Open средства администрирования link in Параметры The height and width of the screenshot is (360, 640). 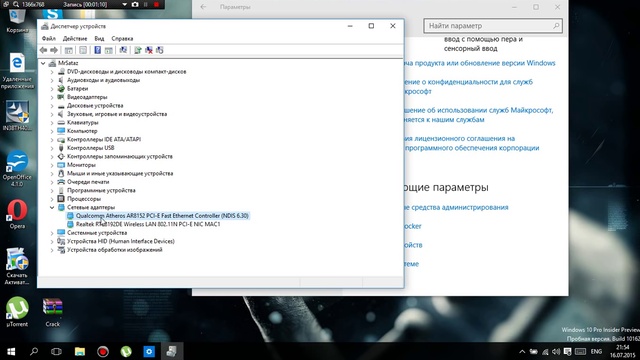[456, 207]
